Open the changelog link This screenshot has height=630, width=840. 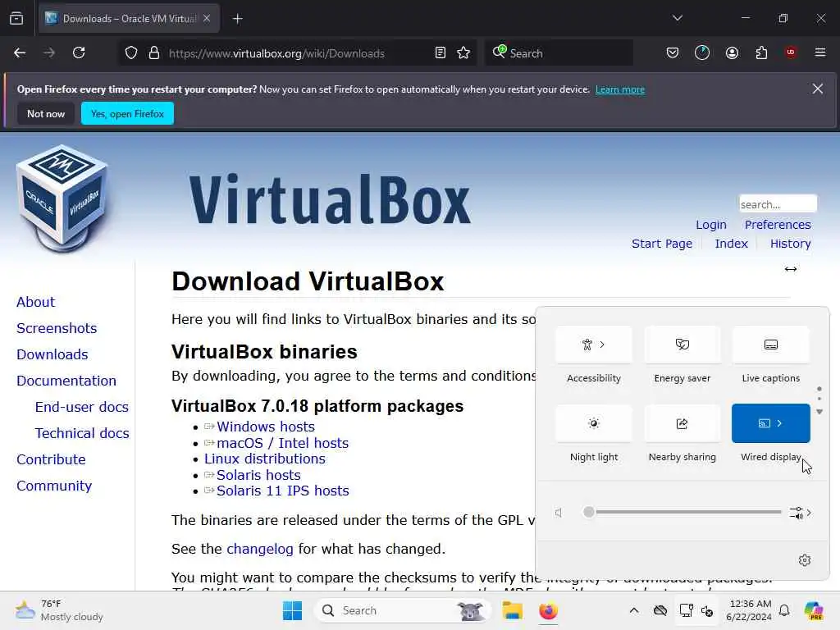pyautogui.click(x=260, y=549)
